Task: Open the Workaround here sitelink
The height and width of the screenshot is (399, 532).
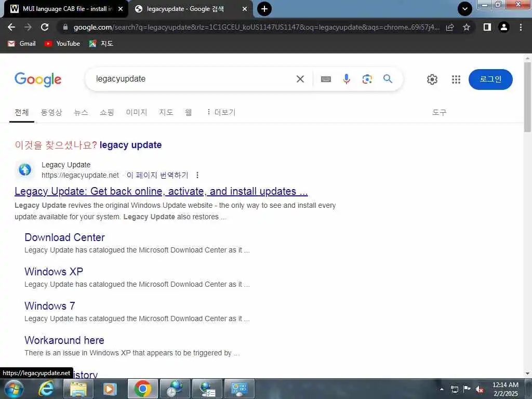Action: tap(64, 340)
